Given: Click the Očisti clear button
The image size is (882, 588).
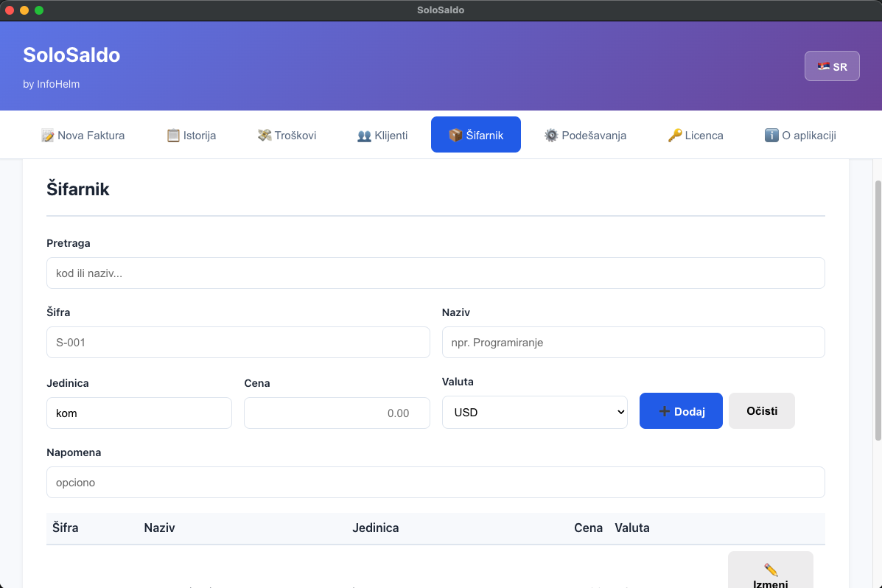Looking at the screenshot, I should click(761, 410).
